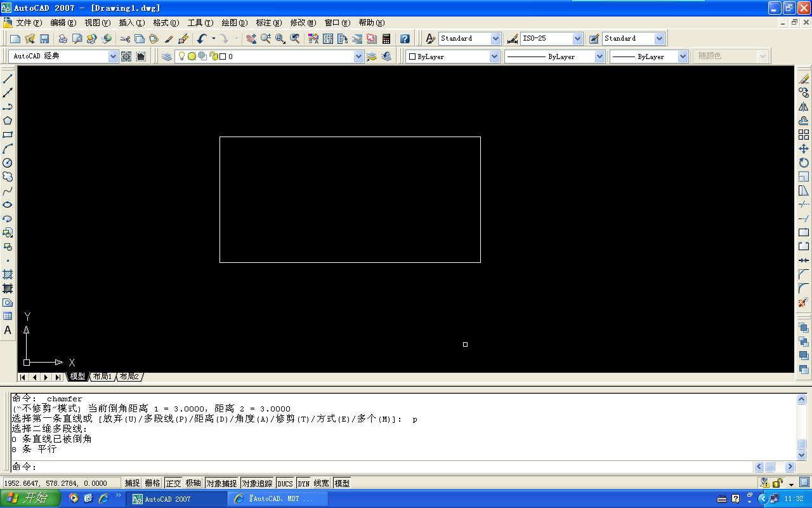Expand the layer list dropdown

pos(358,57)
